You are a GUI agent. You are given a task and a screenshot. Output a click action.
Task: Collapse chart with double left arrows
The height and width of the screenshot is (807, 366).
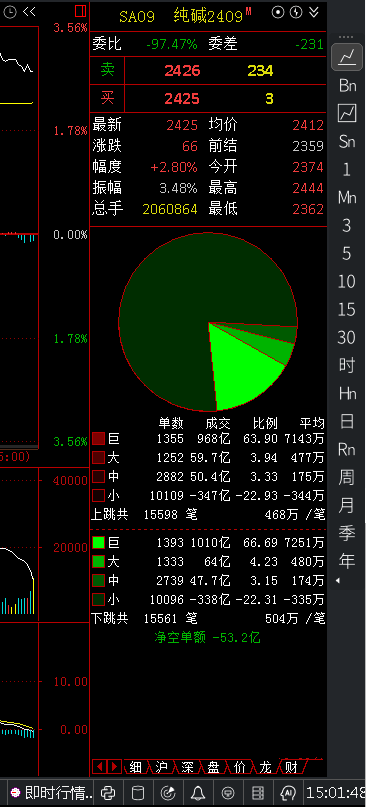click(x=29, y=12)
